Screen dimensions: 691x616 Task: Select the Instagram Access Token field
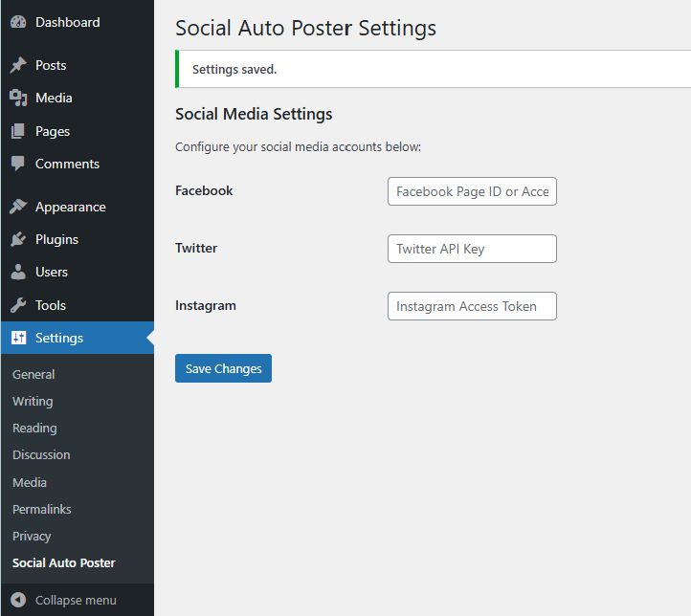472,306
